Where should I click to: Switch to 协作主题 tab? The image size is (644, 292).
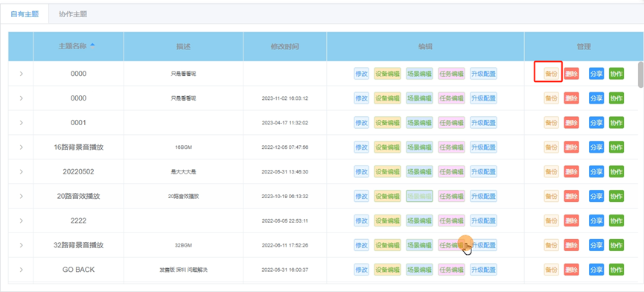73,14
